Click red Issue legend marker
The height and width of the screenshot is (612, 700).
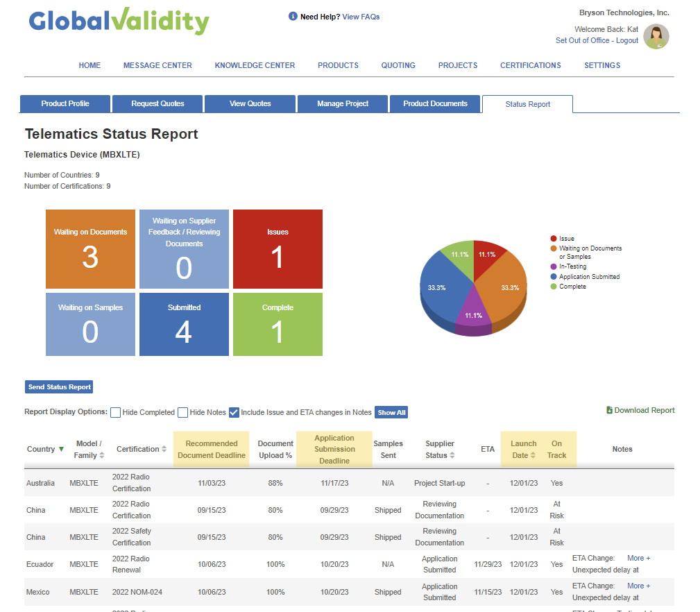(554, 239)
